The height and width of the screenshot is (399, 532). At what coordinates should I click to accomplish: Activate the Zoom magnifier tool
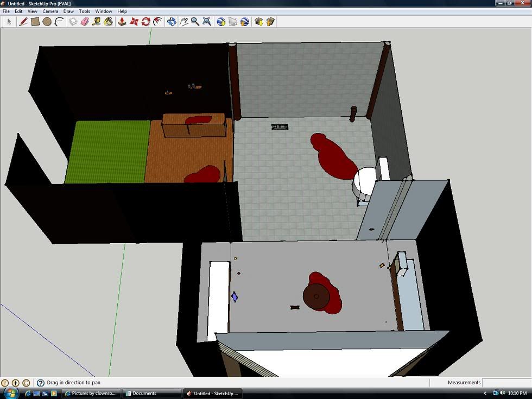pyautogui.click(x=195, y=22)
